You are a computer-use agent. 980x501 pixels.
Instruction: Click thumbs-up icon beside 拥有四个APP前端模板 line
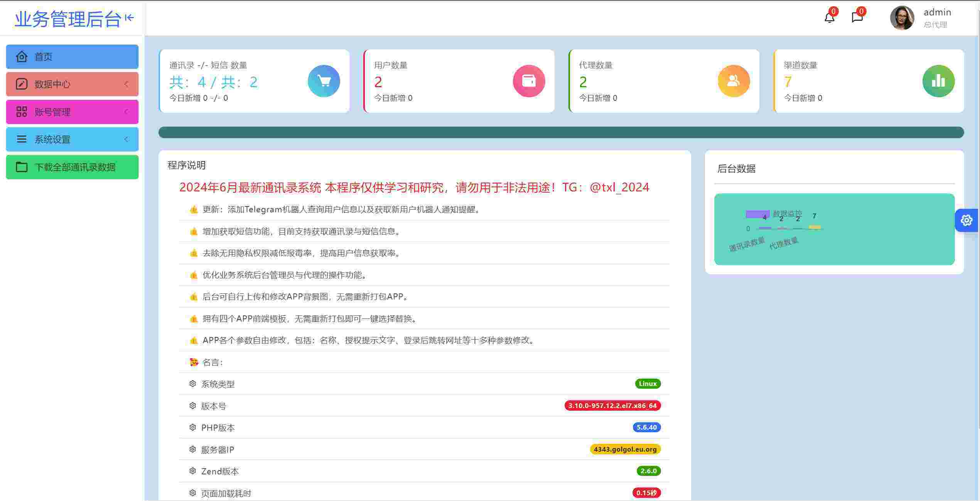pos(194,319)
